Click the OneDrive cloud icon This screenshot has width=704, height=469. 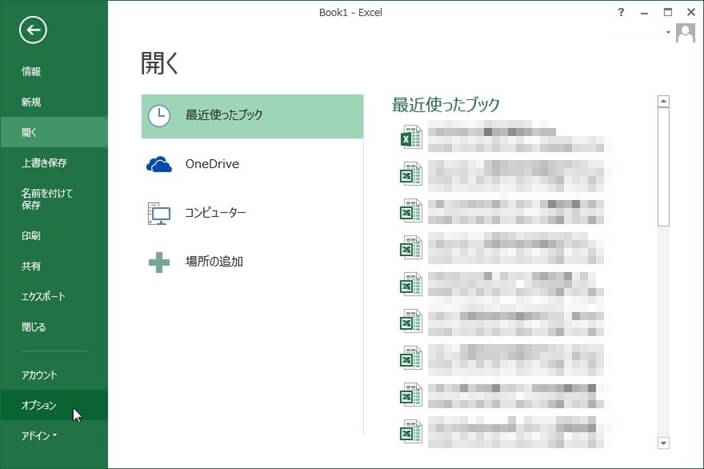click(x=159, y=164)
